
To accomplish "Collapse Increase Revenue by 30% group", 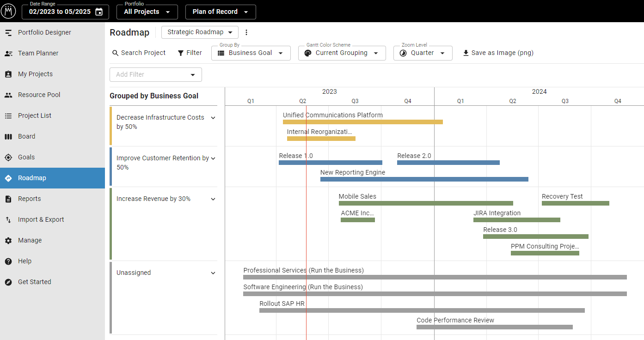I will coord(213,199).
